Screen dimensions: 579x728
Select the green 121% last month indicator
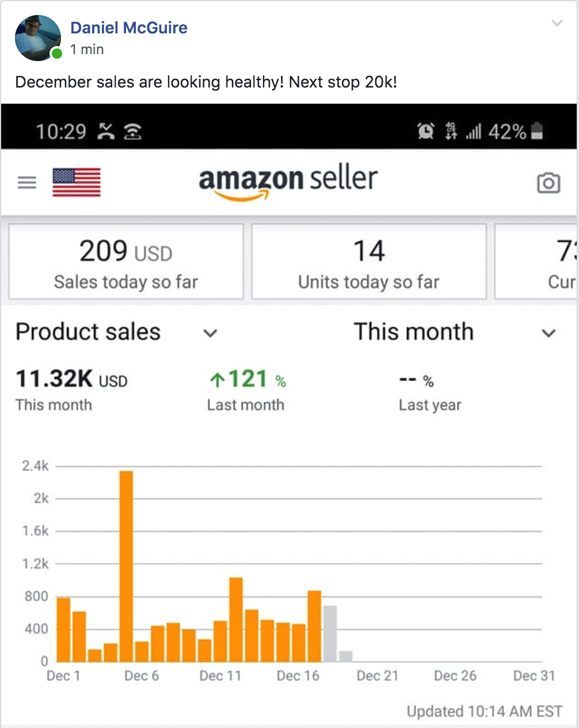click(247, 380)
